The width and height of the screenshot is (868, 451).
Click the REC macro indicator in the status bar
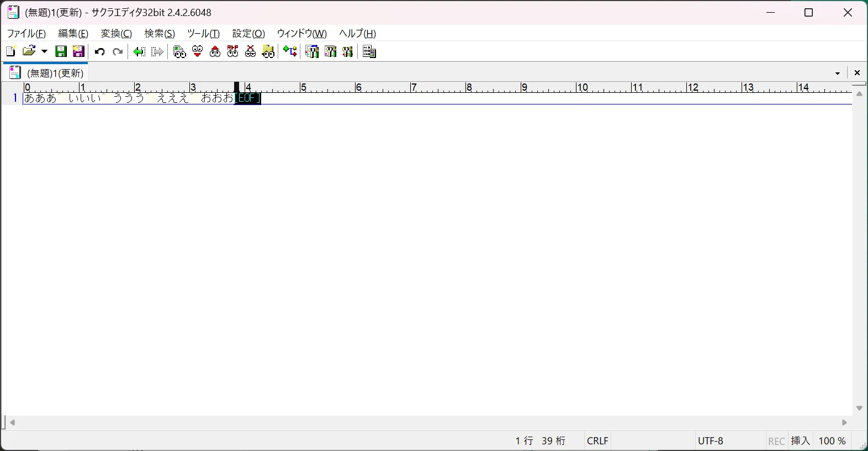coord(776,441)
